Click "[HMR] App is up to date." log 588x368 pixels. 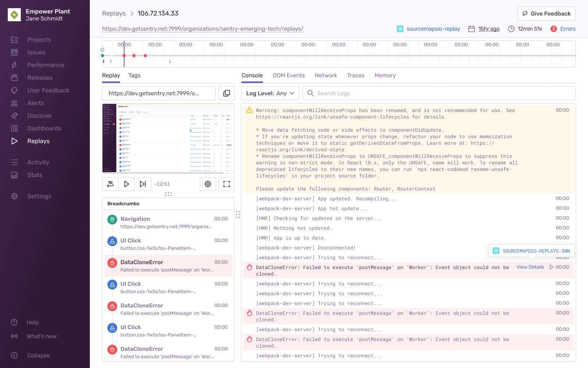pos(408,238)
